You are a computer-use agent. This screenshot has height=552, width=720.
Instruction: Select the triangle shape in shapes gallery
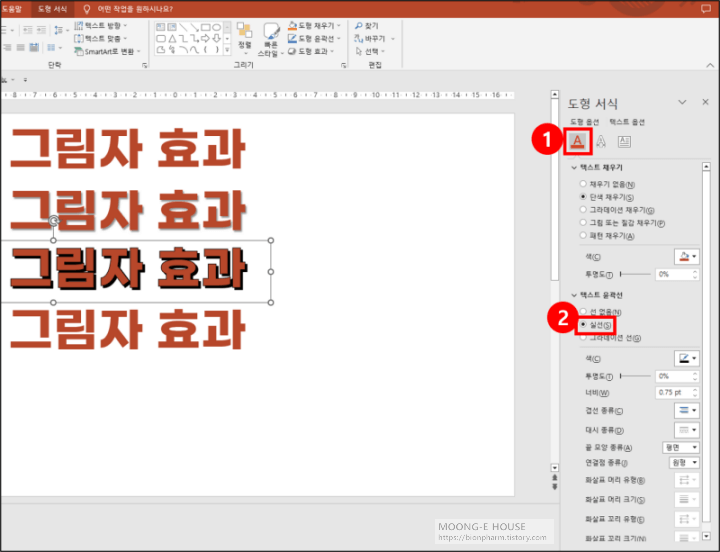pyautogui.click(x=172, y=39)
